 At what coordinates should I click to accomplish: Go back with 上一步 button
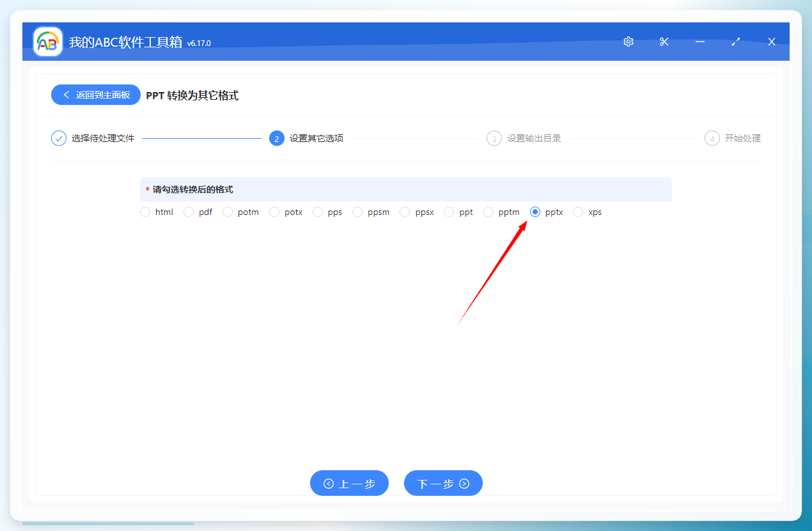349,483
